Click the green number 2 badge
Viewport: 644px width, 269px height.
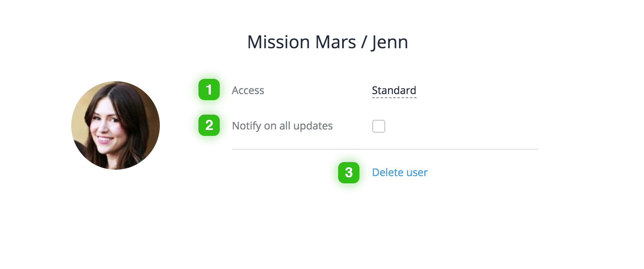tap(209, 125)
